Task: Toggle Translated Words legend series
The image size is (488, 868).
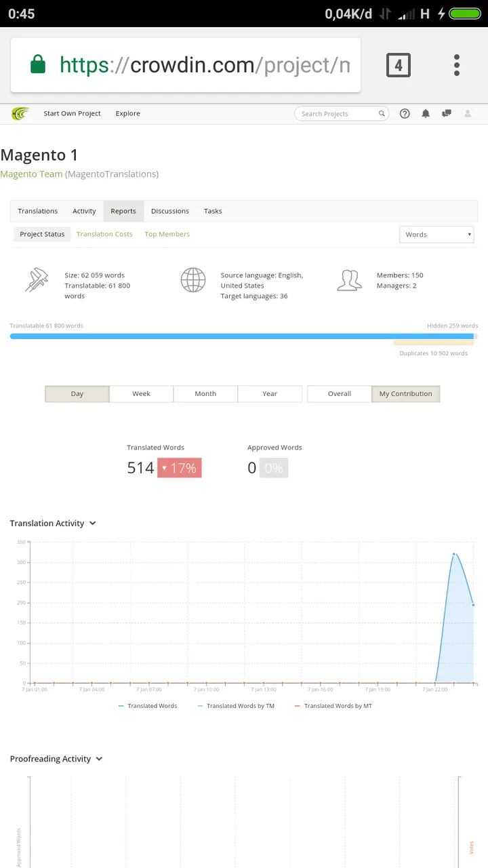Action: (x=148, y=706)
